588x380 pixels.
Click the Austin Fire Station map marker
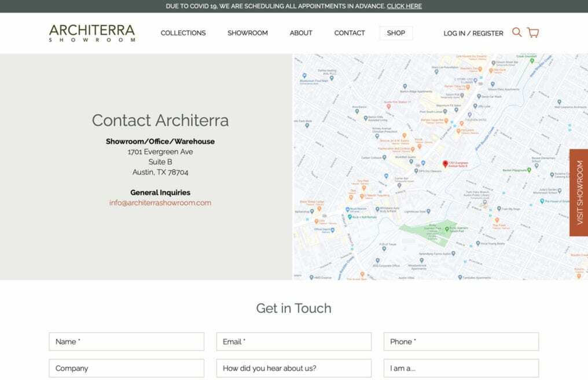387,105
